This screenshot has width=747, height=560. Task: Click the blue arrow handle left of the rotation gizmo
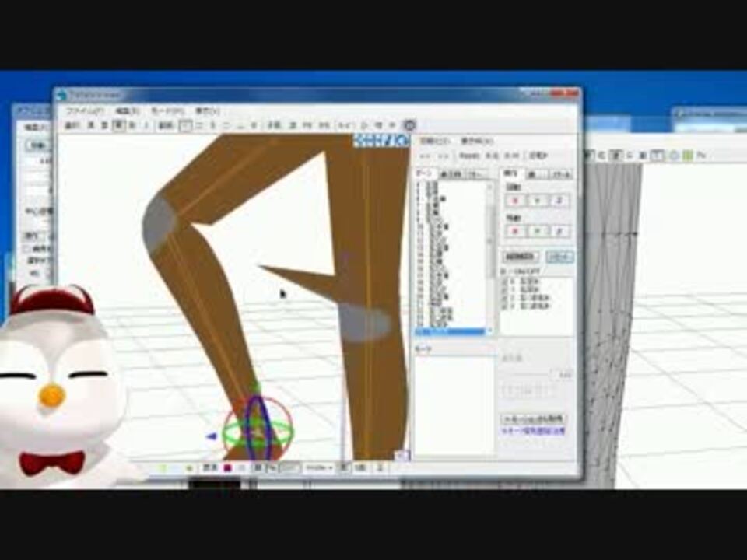[x=211, y=436]
